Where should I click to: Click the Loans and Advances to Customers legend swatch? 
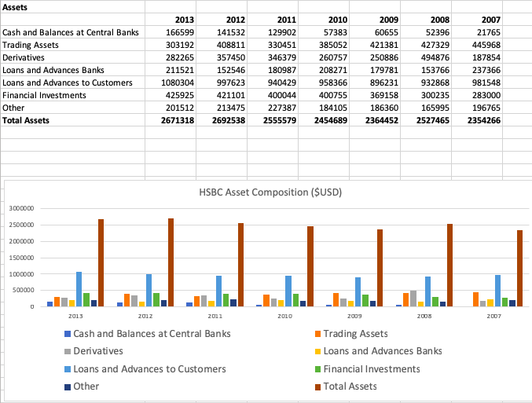(x=68, y=369)
